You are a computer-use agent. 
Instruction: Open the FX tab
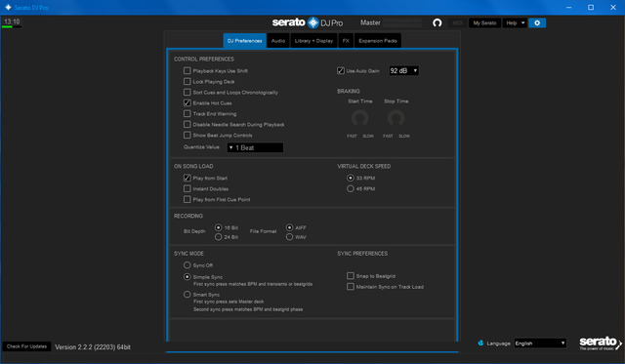click(346, 41)
